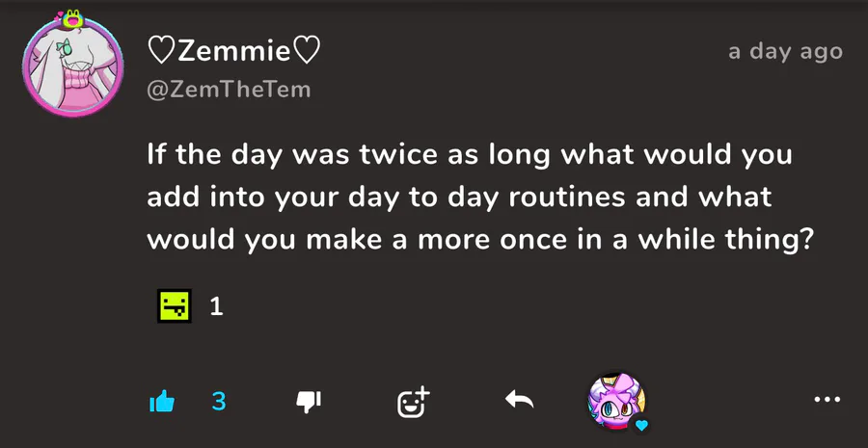Open the add reaction smiley picker
The height and width of the screenshot is (448, 868).
pos(414,402)
